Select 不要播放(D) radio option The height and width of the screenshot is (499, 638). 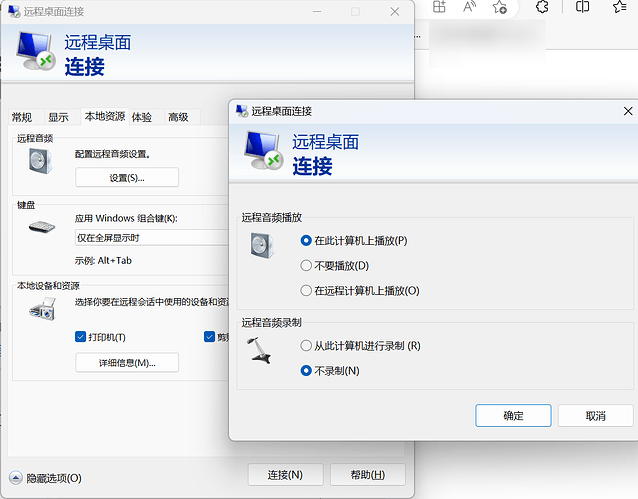(x=306, y=266)
